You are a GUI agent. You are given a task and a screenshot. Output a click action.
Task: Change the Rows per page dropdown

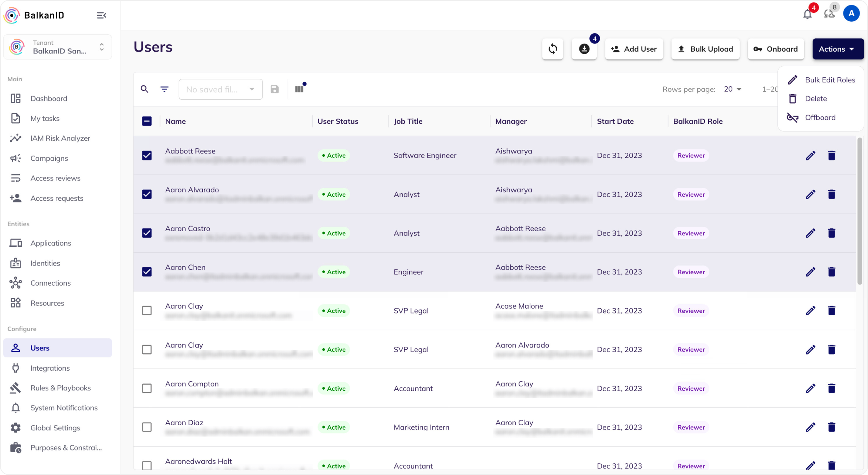pos(732,89)
